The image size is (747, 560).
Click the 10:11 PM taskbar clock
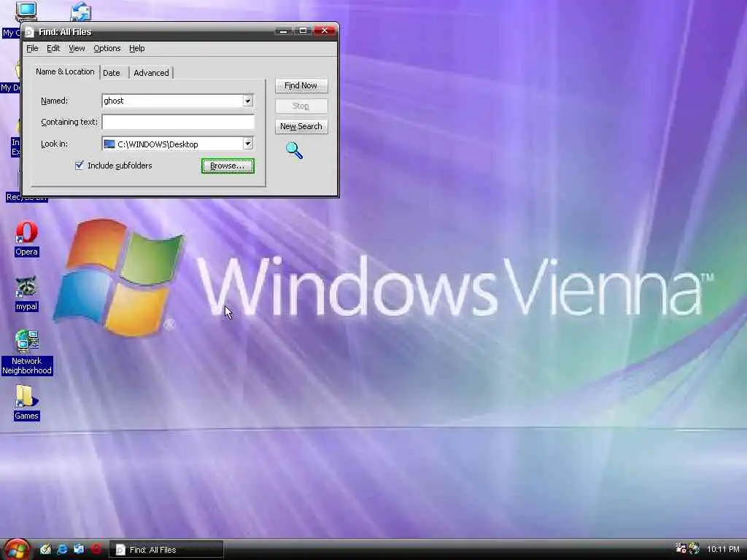(x=723, y=549)
